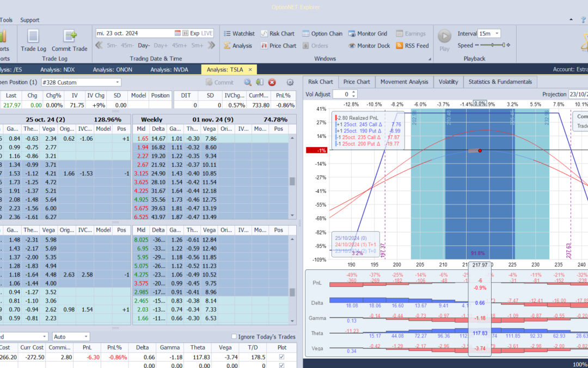The image size is (588, 368).
Task: Select the Price Chart tab in the chart panel
Action: [x=357, y=82]
